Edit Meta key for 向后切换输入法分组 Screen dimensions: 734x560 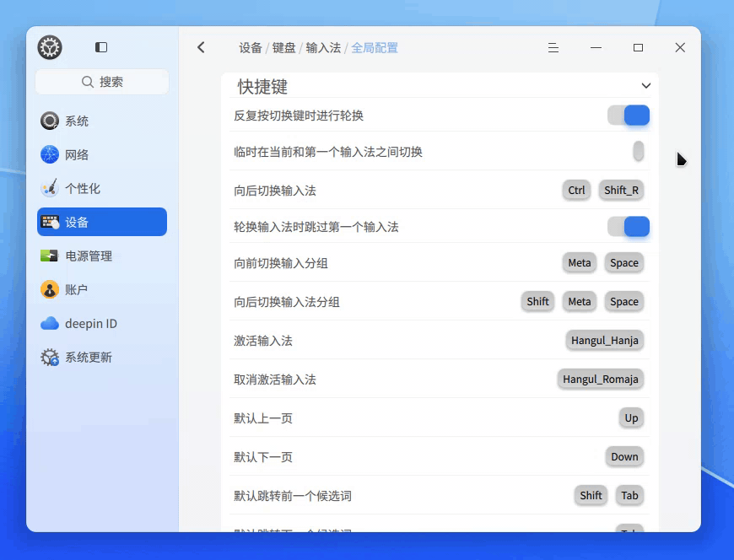point(580,301)
